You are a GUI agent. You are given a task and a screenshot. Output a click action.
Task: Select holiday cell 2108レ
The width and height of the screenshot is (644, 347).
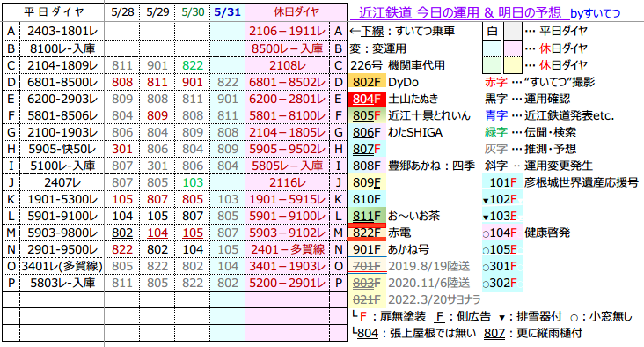[x=288, y=65]
